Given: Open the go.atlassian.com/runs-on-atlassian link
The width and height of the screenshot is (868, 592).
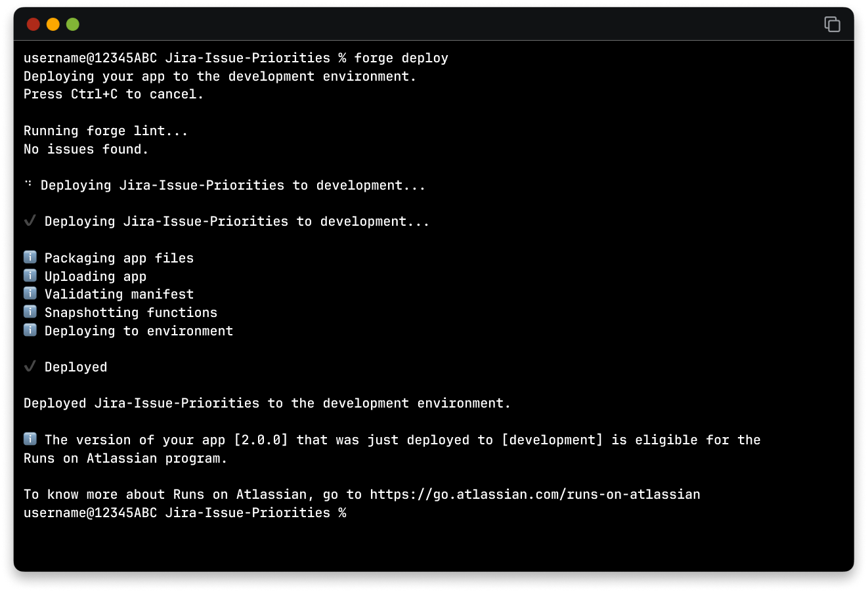Looking at the screenshot, I should point(535,494).
